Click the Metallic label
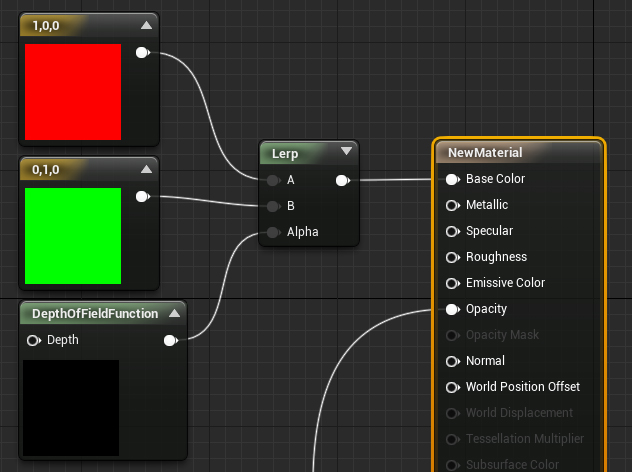Viewport: 632px width, 472px height. [487, 205]
